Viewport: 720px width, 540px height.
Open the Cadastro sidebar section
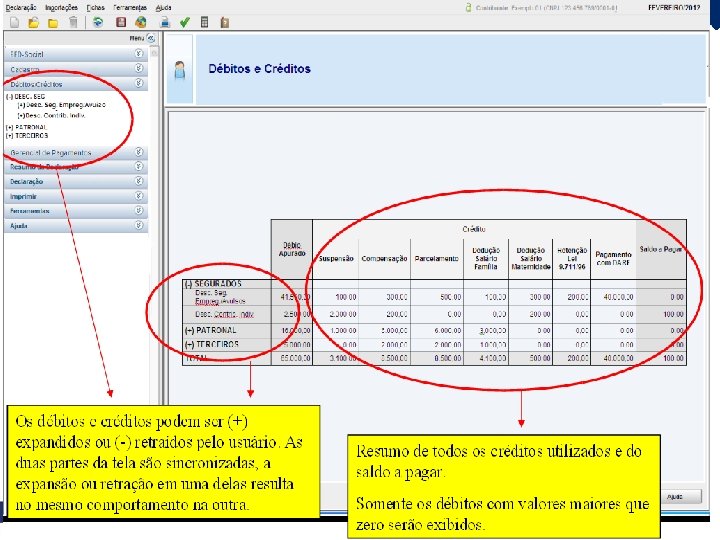[76, 69]
